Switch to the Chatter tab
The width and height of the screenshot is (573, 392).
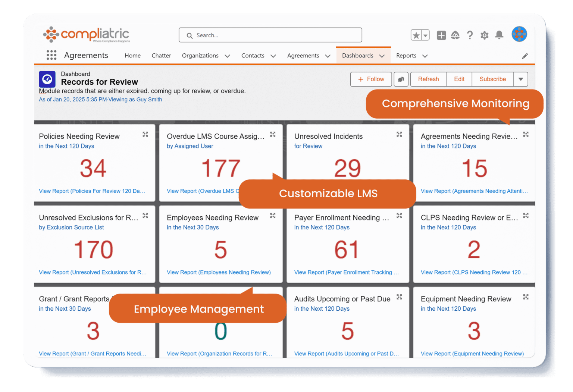(161, 56)
